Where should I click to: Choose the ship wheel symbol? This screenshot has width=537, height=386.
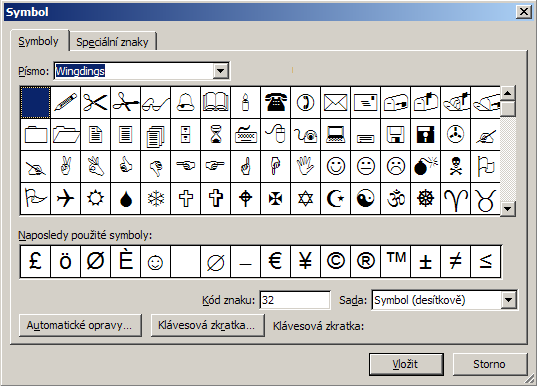(x=426, y=199)
